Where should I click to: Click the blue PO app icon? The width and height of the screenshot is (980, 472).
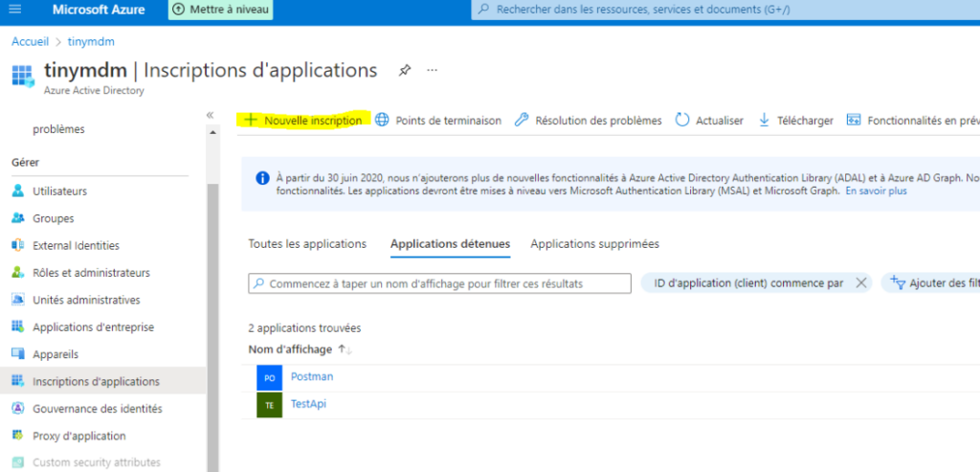[x=269, y=378]
